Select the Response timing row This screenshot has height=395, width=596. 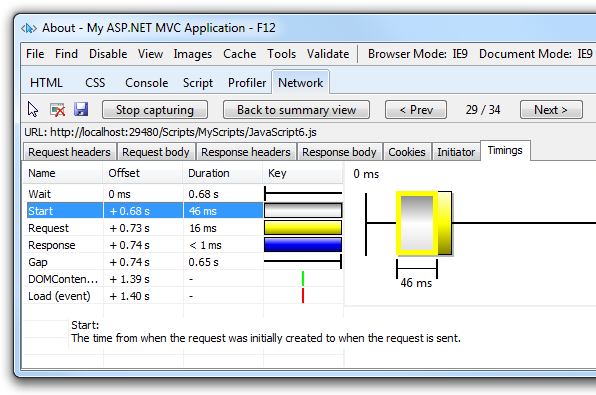[x=183, y=245]
